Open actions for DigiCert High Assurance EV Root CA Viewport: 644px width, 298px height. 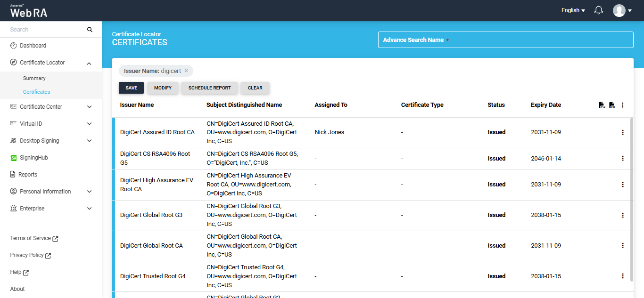(622, 185)
